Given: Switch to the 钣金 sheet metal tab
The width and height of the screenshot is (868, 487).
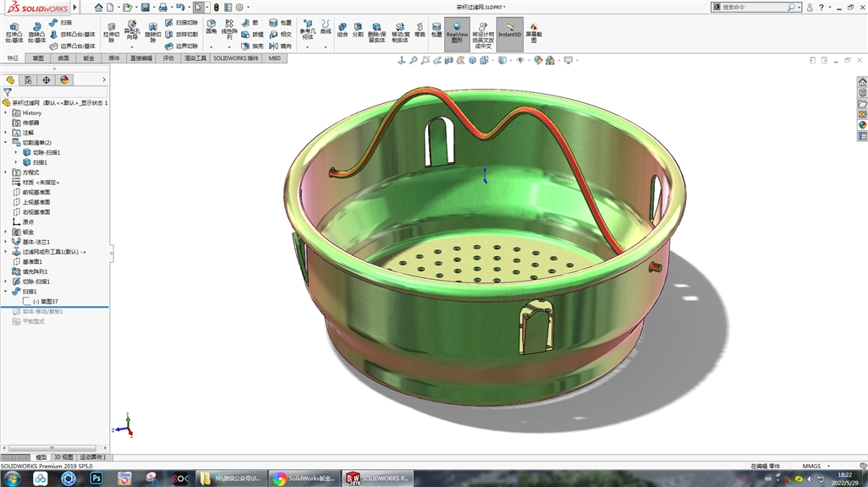Looking at the screenshot, I should click(x=89, y=58).
